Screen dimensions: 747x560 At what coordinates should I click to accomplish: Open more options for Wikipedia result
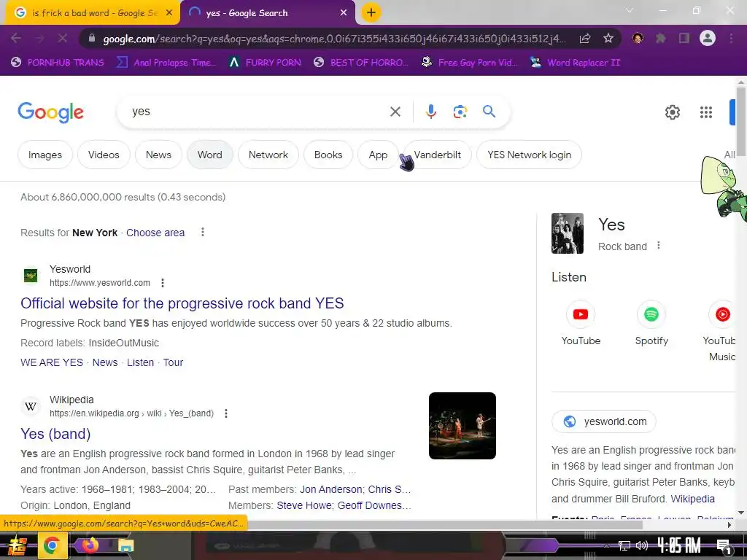coord(226,413)
